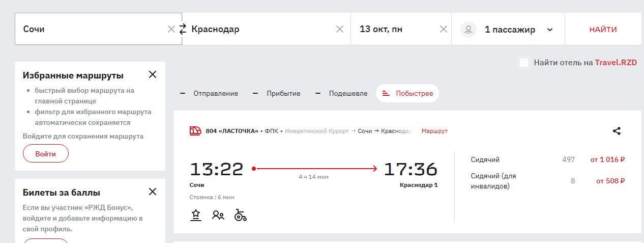Clear the Краснодар destination field
This screenshot has width=644, height=243.
point(340,29)
